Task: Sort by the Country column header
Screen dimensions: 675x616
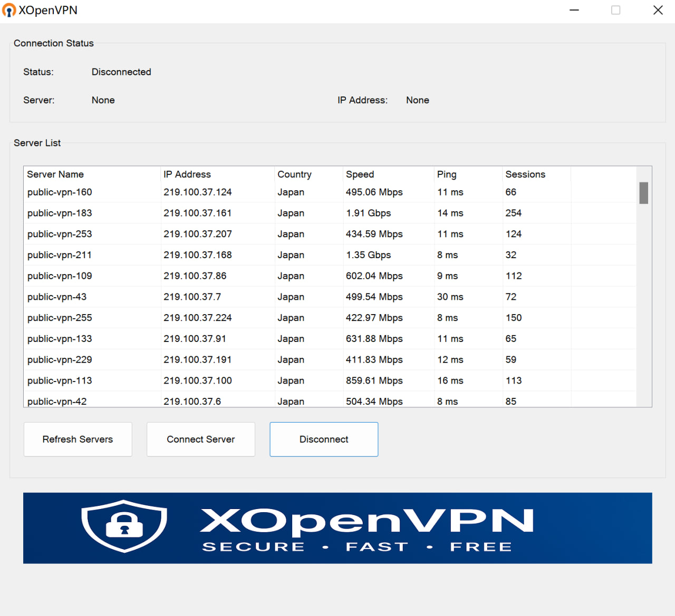Action: point(294,174)
